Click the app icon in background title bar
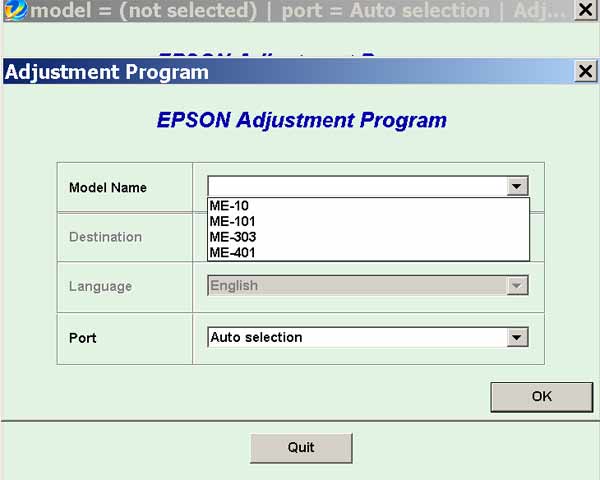Image resolution: width=600 pixels, height=480 pixels. 16,10
